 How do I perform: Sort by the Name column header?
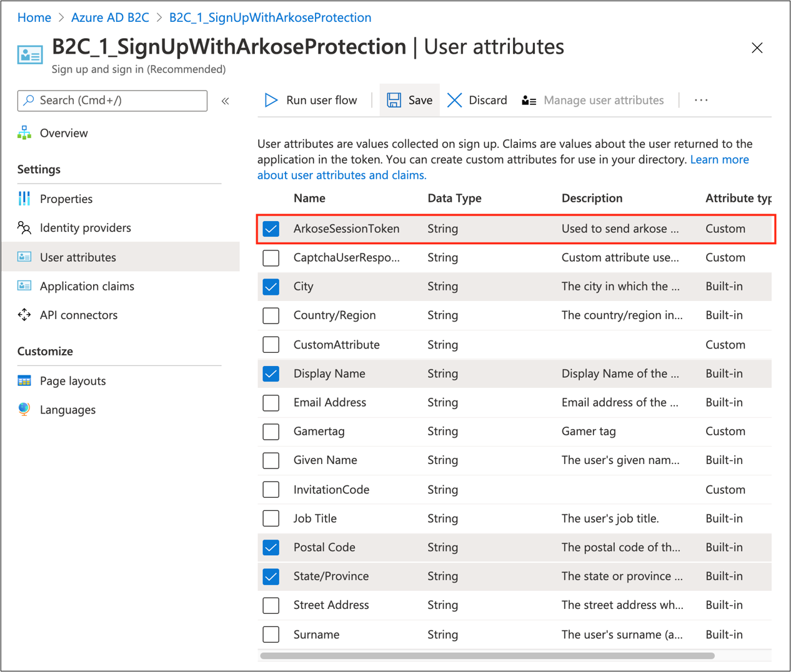tap(309, 198)
